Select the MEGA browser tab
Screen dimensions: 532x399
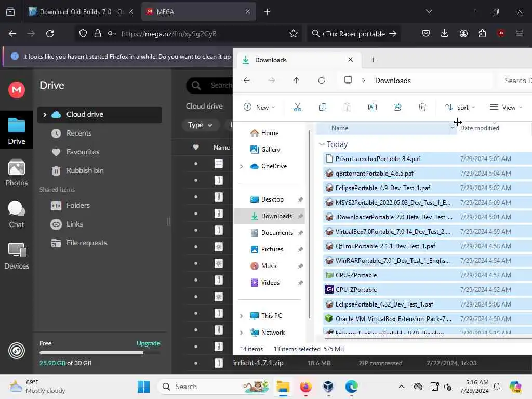point(199,11)
